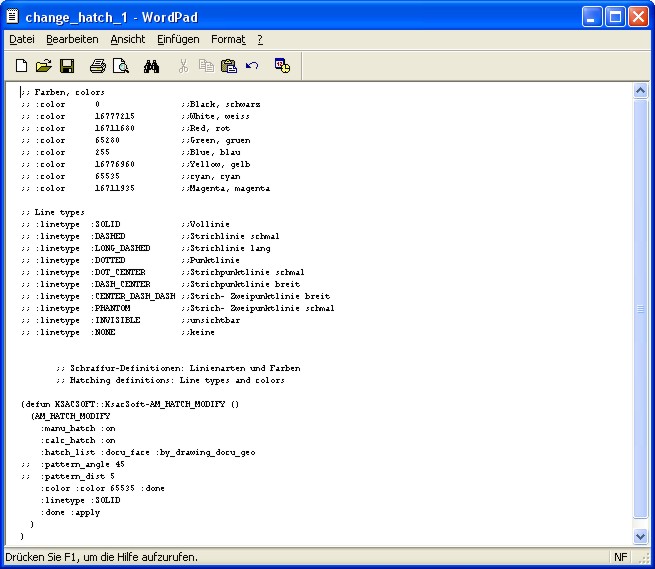Expand the Einfügen menu
This screenshot has height=569, width=655.
coord(178,39)
